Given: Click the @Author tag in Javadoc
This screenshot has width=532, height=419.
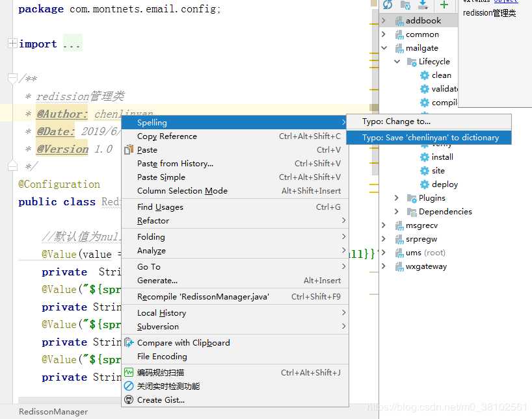Looking at the screenshot, I should pos(62,114).
